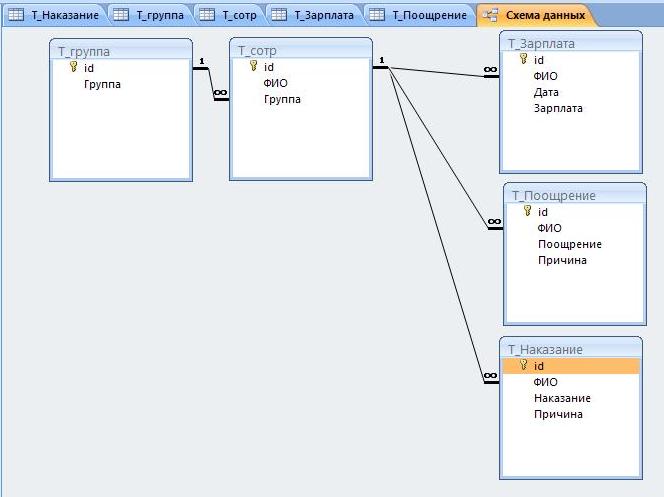Viewport: 664px width, 497px height.
Task: Select id field in Т_Поощрение table
Action: coord(575,212)
